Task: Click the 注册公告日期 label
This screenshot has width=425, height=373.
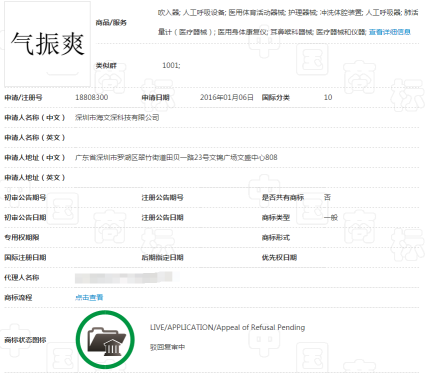Action: tap(162, 218)
